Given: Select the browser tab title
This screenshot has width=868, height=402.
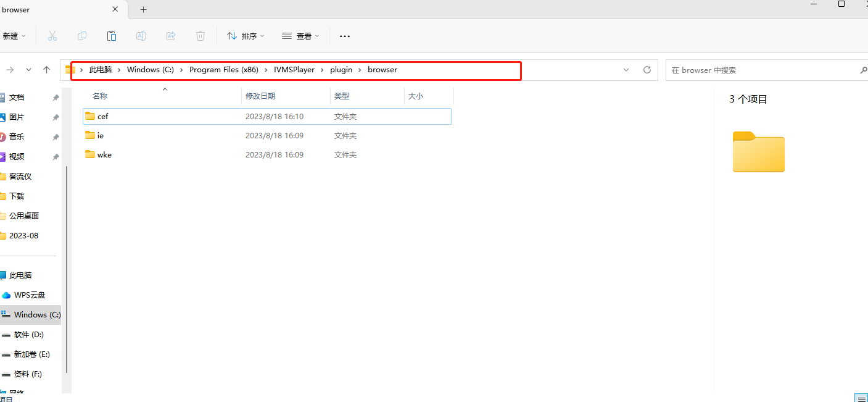Looking at the screenshot, I should (15, 10).
